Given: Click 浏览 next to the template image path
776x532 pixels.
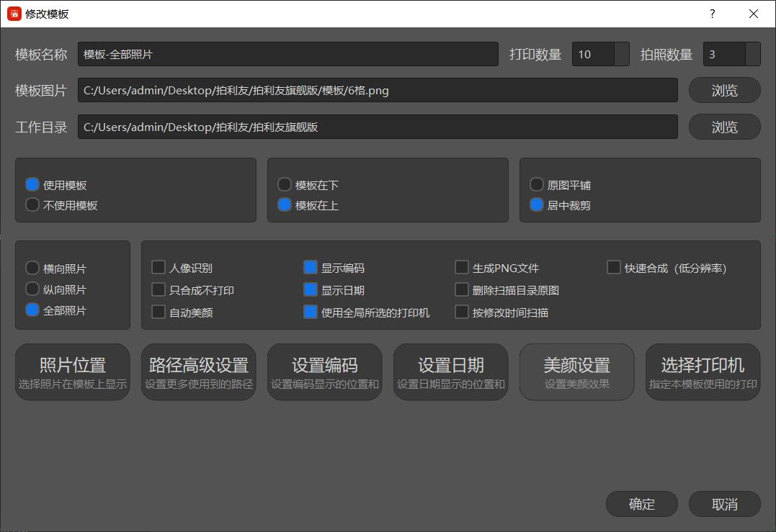Looking at the screenshot, I should 724,90.
